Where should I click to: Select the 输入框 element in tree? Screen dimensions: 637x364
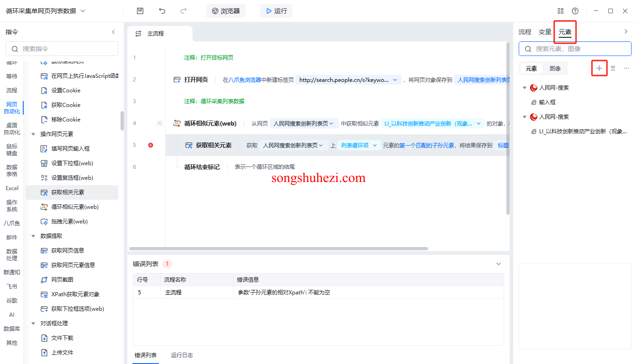[548, 102]
